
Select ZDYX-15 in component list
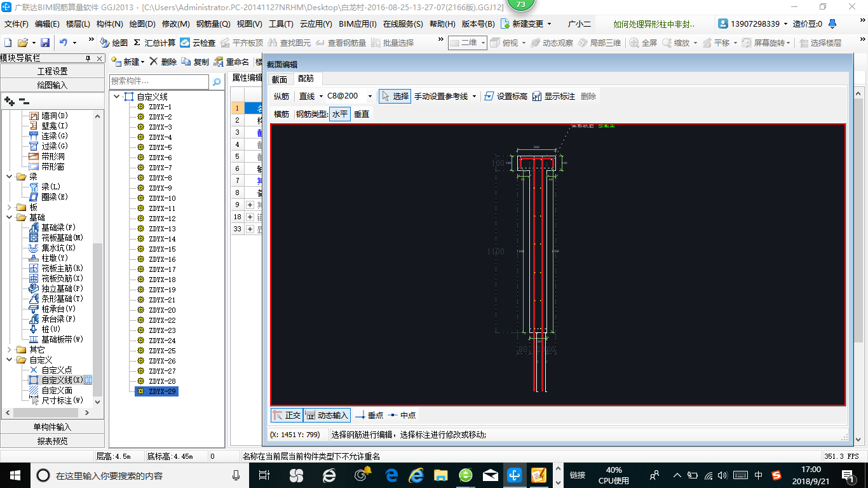click(162, 249)
